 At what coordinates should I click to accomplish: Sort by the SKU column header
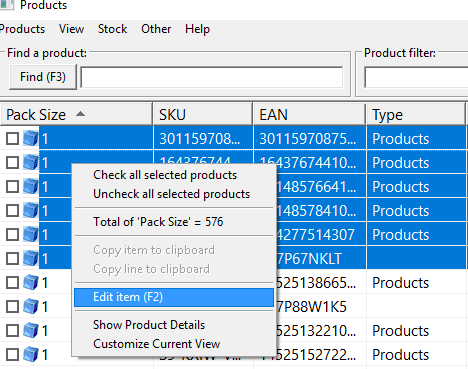pos(203,115)
